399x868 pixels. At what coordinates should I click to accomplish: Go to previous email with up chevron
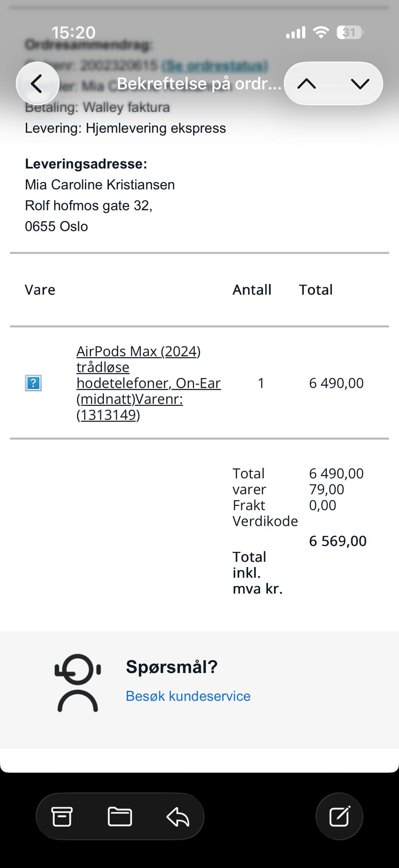(307, 84)
